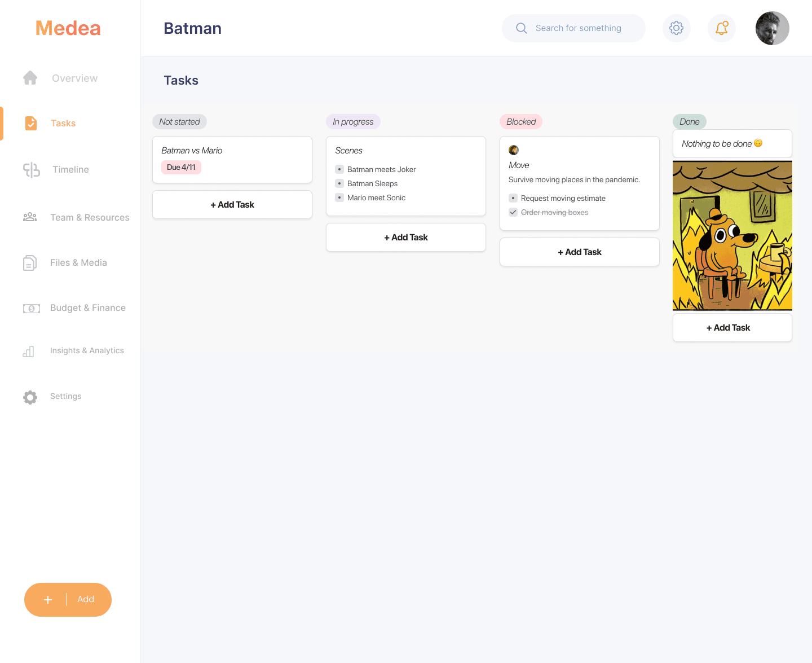Uncheck the Order moving boxes checkbox
The image size is (812, 663).
[x=513, y=212]
